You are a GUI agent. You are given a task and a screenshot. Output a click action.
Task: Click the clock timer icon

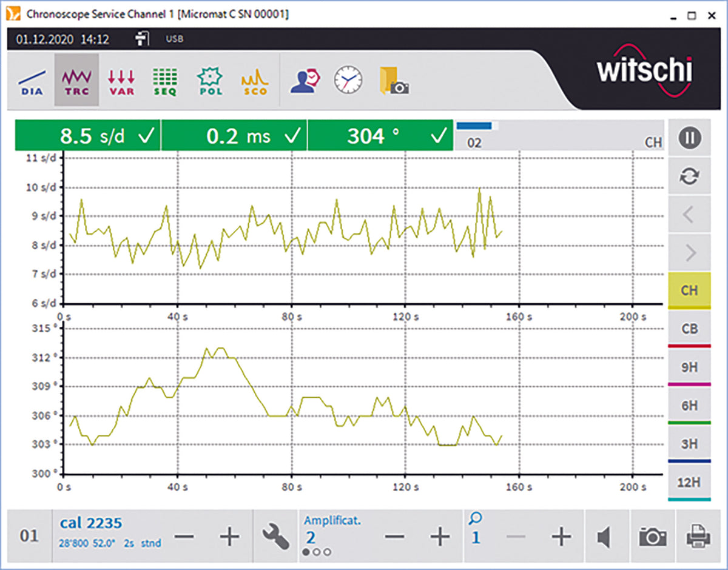pos(348,81)
